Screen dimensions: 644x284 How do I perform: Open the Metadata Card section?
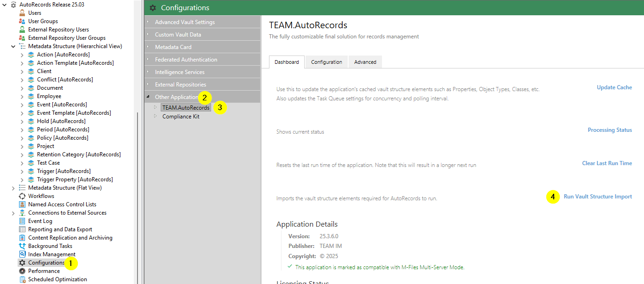point(203,47)
